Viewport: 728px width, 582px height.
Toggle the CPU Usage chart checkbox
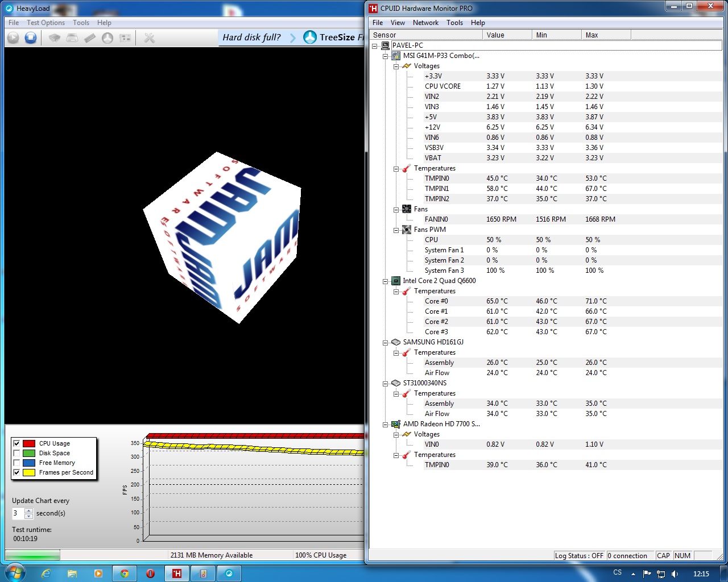click(16, 443)
